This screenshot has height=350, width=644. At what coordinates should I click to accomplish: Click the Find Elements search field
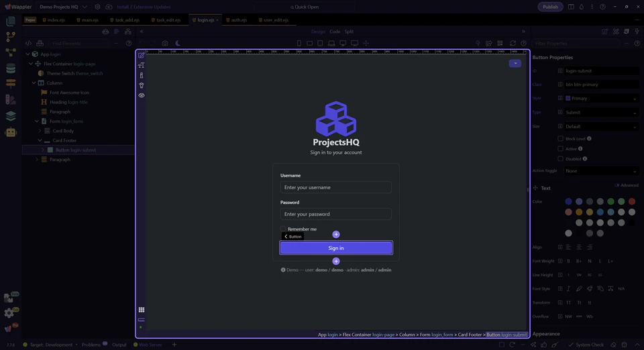click(x=78, y=43)
